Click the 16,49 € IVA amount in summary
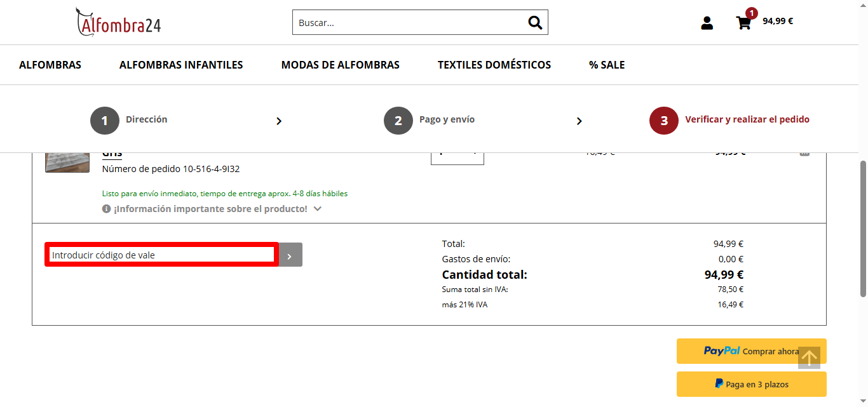Viewport: 868px width, 407px height. 730,305
